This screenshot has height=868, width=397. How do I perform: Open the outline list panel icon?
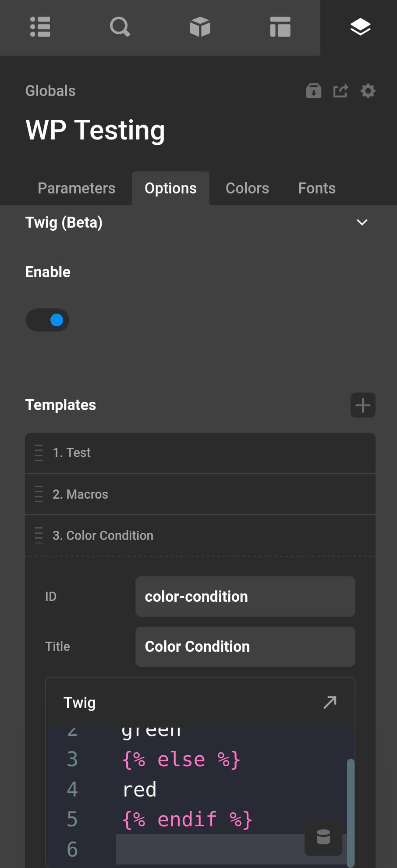(x=40, y=27)
